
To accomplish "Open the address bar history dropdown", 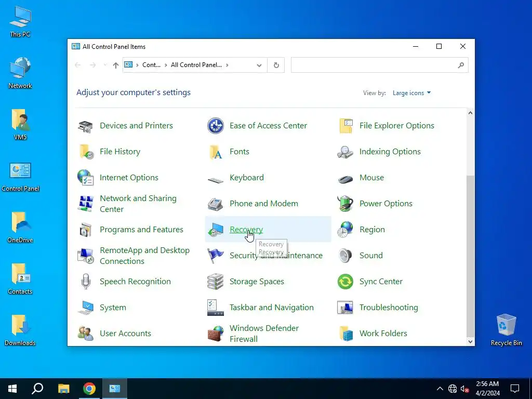I will click(259, 65).
